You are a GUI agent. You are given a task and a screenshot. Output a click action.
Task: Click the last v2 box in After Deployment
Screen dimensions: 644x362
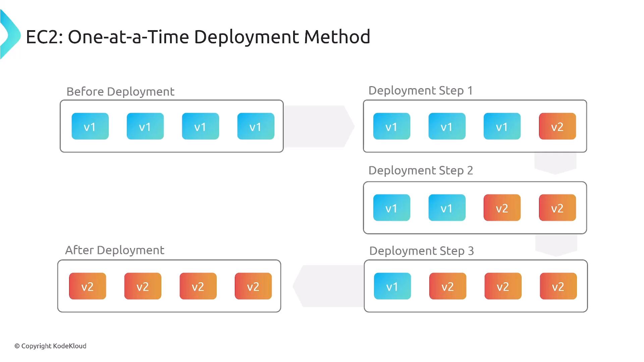coord(253,286)
